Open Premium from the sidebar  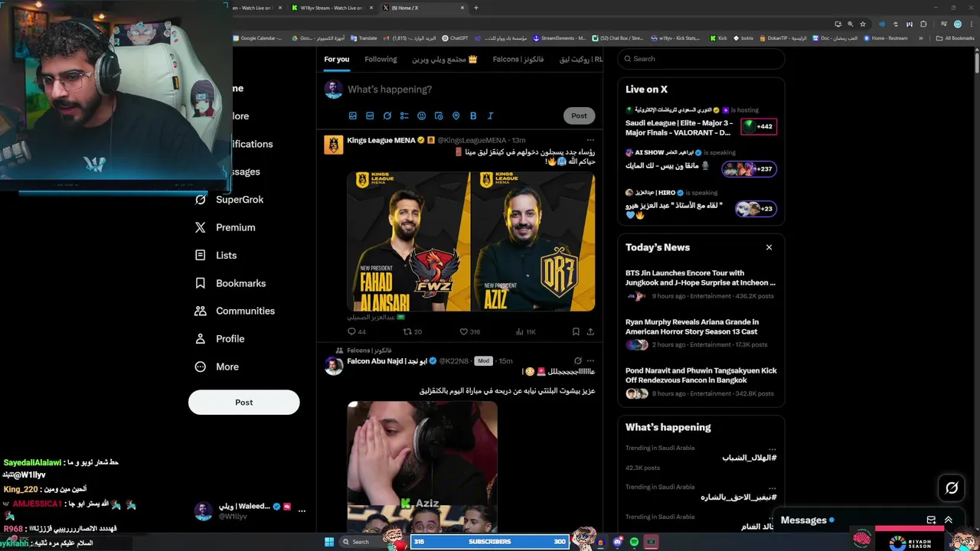click(226, 227)
